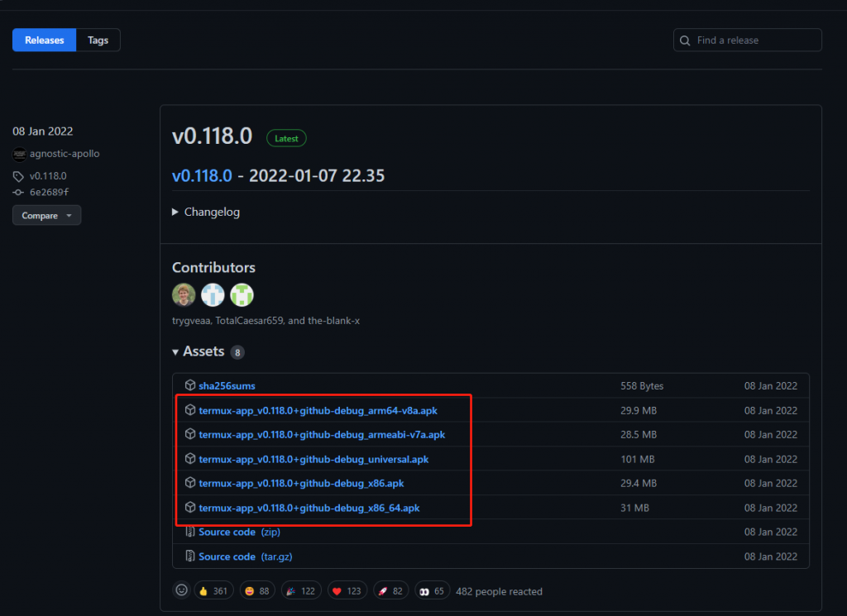Download Source code (zip)
Image resolution: width=847 pixels, height=616 pixels.
click(239, 532)
